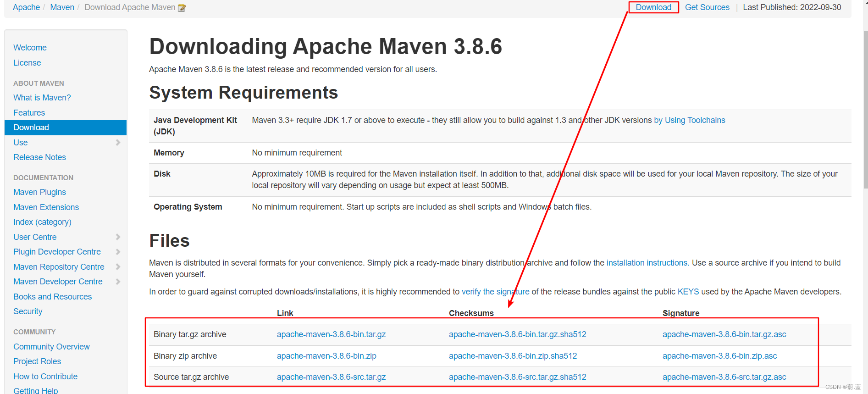Click the 'Files' section heading
The width and height of the screenshot is (868, 394).
[169, 241]
